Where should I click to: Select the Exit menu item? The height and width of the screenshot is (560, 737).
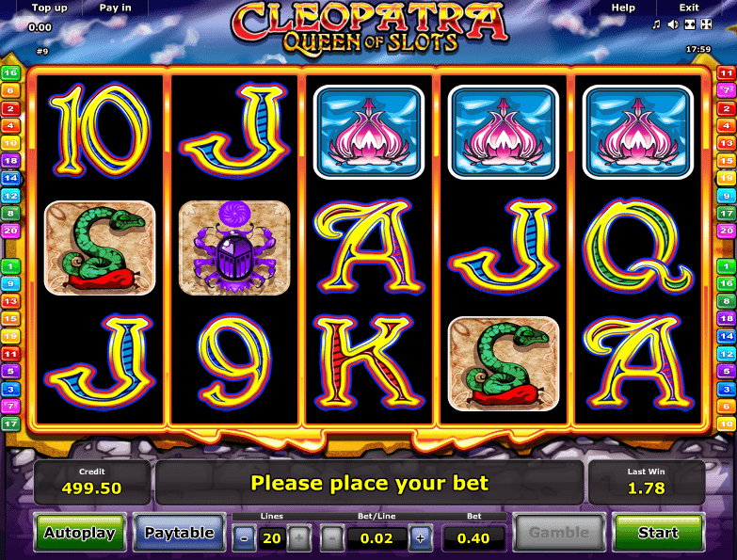(x=689, y=8)
